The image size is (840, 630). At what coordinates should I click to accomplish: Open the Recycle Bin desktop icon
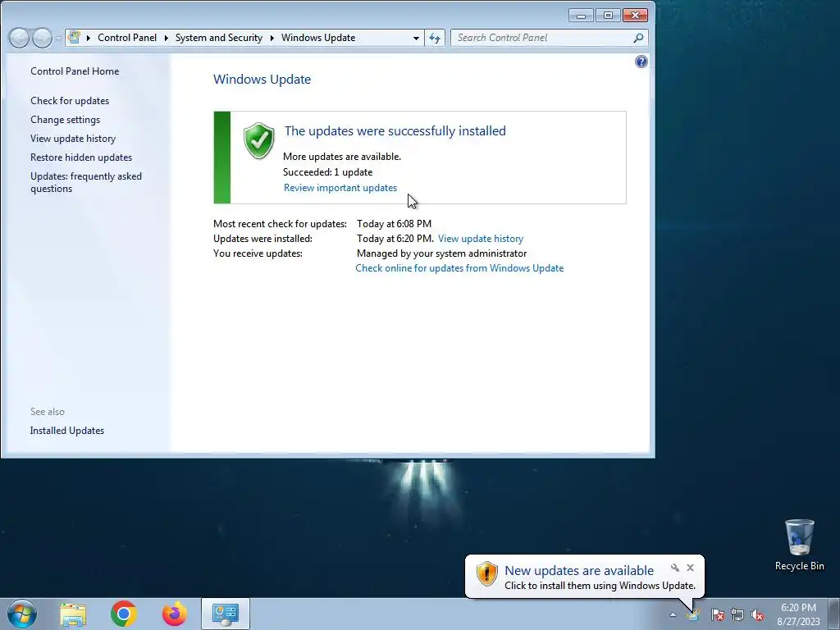(x=799, y=545)
